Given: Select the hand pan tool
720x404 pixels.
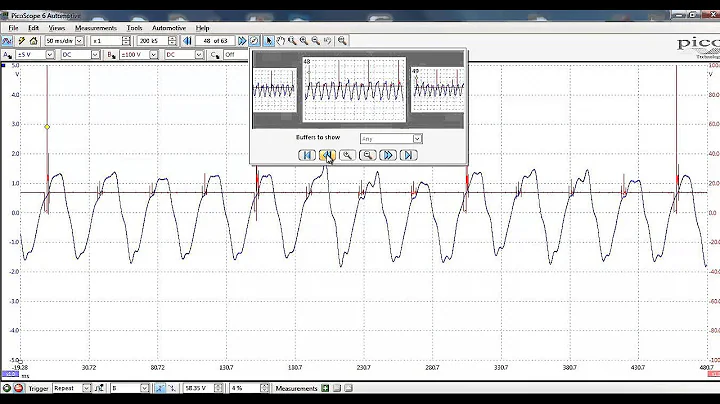Looking at the screenshot, I should [281, 41].
